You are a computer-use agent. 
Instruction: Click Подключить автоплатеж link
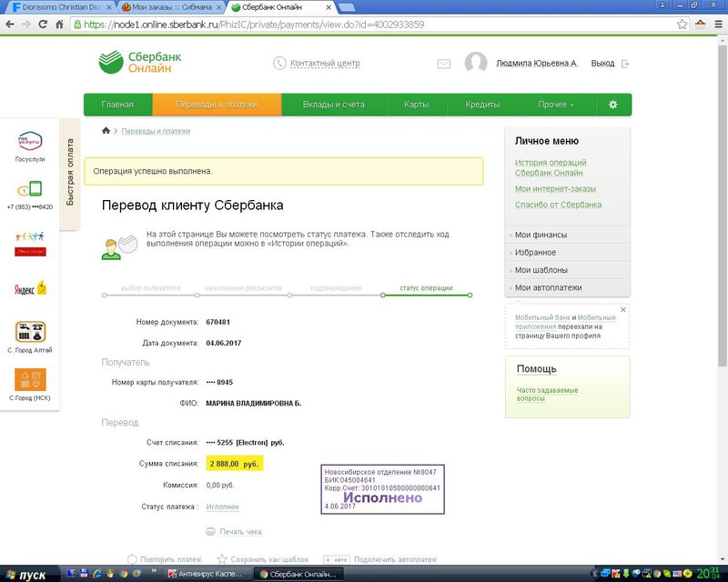[x=395, y=559]
